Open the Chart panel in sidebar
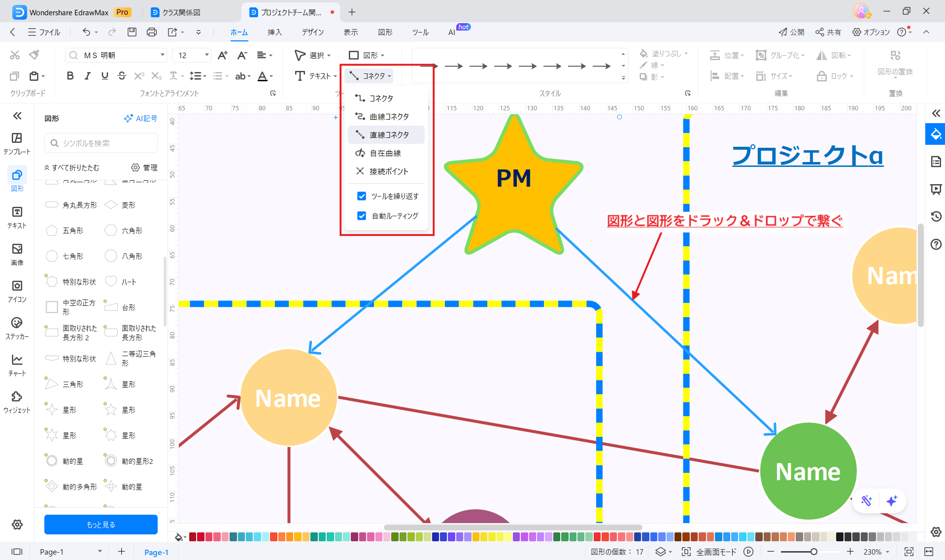 coord(17,365)
